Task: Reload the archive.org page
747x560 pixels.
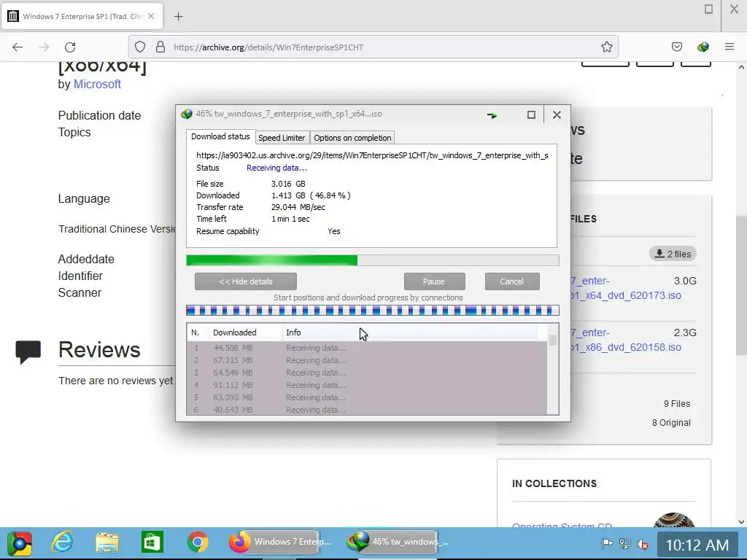Action: [70, 47]
